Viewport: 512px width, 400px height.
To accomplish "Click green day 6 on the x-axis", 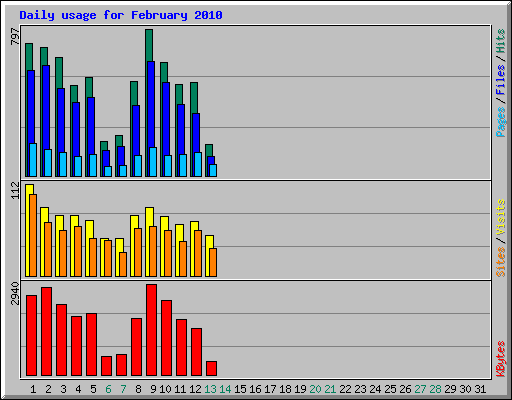I will (x=108, y=389).
